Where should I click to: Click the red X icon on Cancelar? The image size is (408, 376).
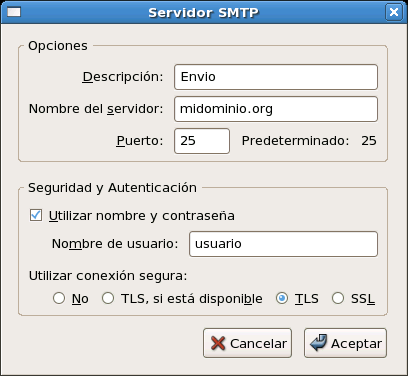point(218,343)
